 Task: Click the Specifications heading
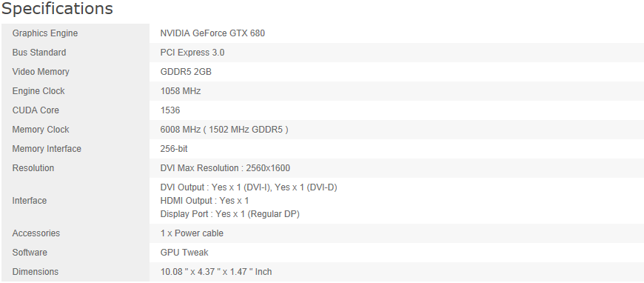[57, 9]
